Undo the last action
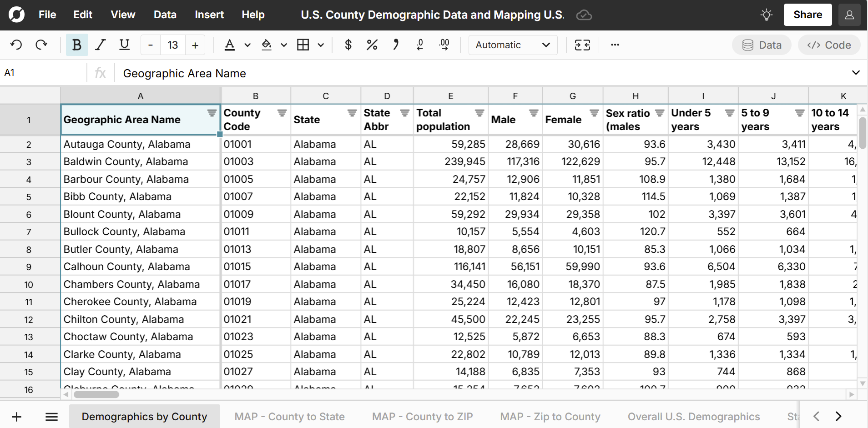This screenshot has width=868, height=428. (x=16, y=45)
